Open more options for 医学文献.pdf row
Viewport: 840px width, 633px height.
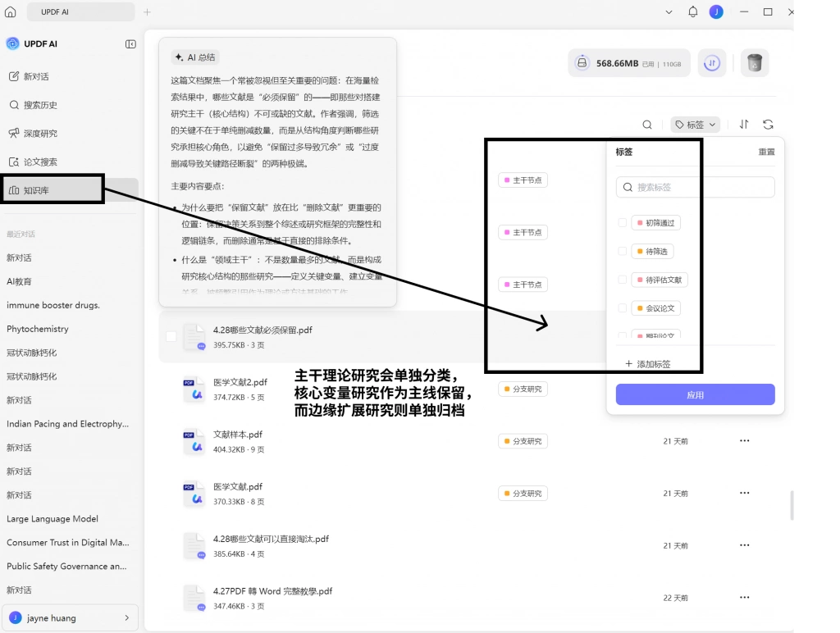click(x=745, y=493)
